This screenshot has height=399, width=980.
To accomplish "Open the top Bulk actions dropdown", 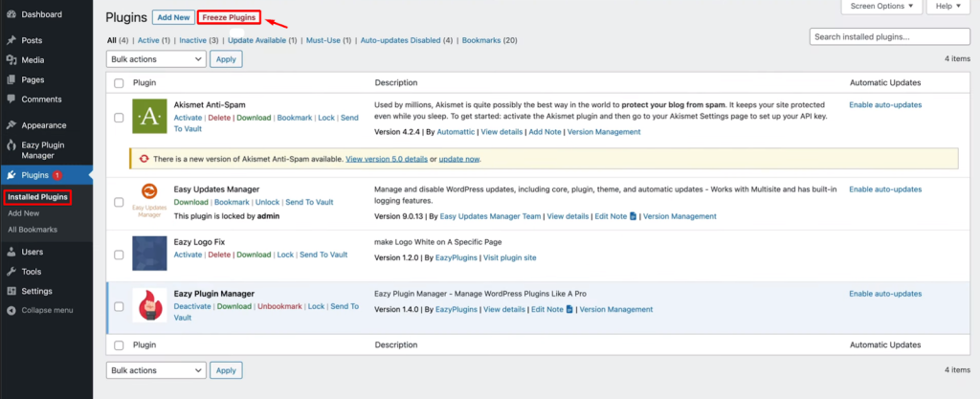I will point(156,59).
